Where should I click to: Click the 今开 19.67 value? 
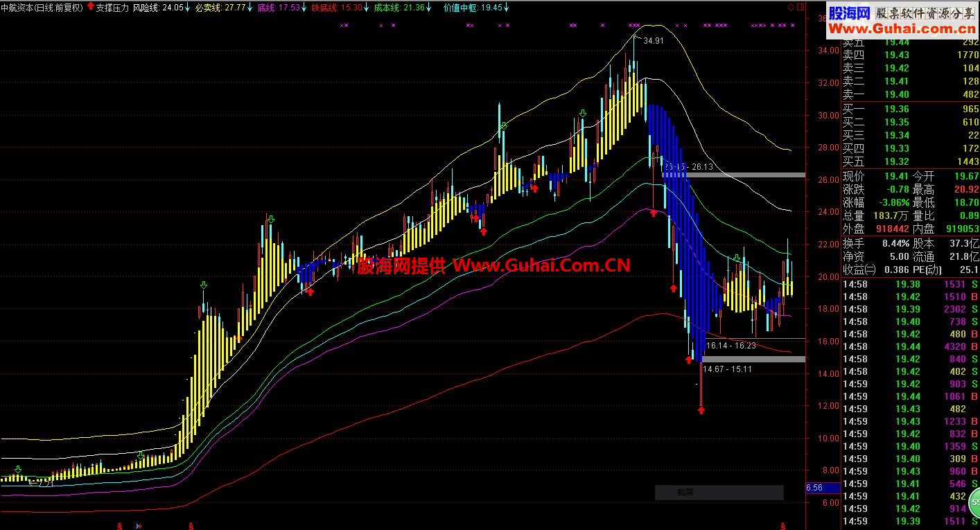click(966, 176)
